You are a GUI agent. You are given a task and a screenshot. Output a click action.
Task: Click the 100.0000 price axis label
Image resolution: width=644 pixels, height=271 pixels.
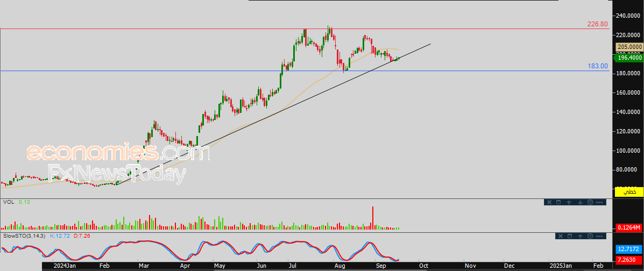(x=628, y=150)
